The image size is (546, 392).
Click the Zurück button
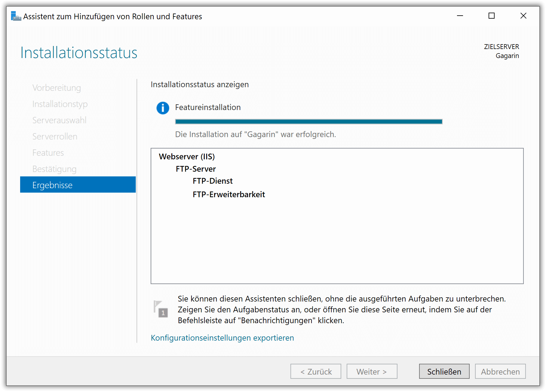click(316, 372)
